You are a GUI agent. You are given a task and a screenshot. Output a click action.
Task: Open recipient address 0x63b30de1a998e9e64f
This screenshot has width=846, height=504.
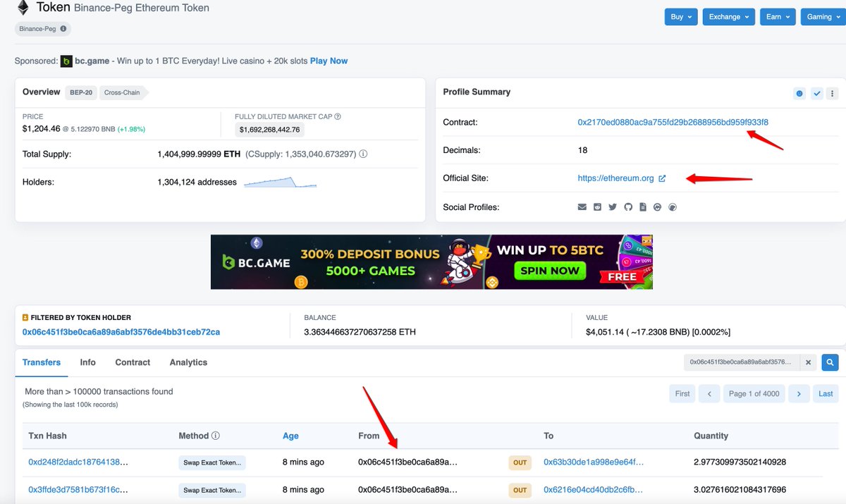click(594, 462)
